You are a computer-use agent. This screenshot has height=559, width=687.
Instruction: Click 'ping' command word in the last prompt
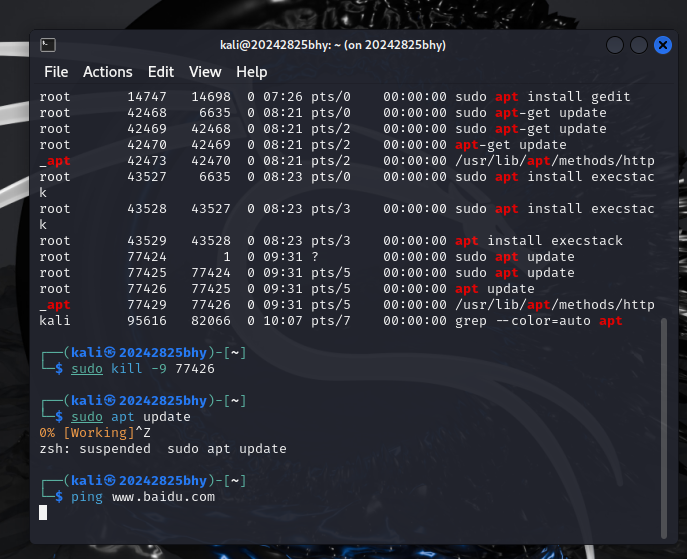click(x=87, y=497)
